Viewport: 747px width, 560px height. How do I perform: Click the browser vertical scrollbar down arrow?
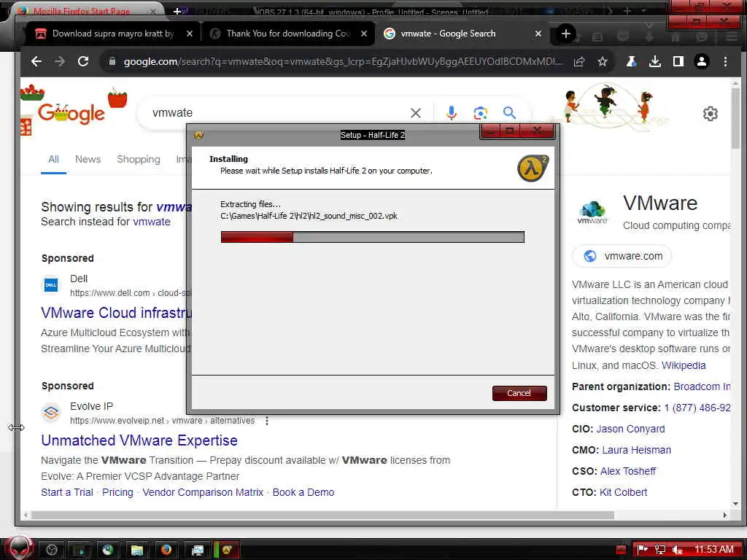click(x=735, y=504)
